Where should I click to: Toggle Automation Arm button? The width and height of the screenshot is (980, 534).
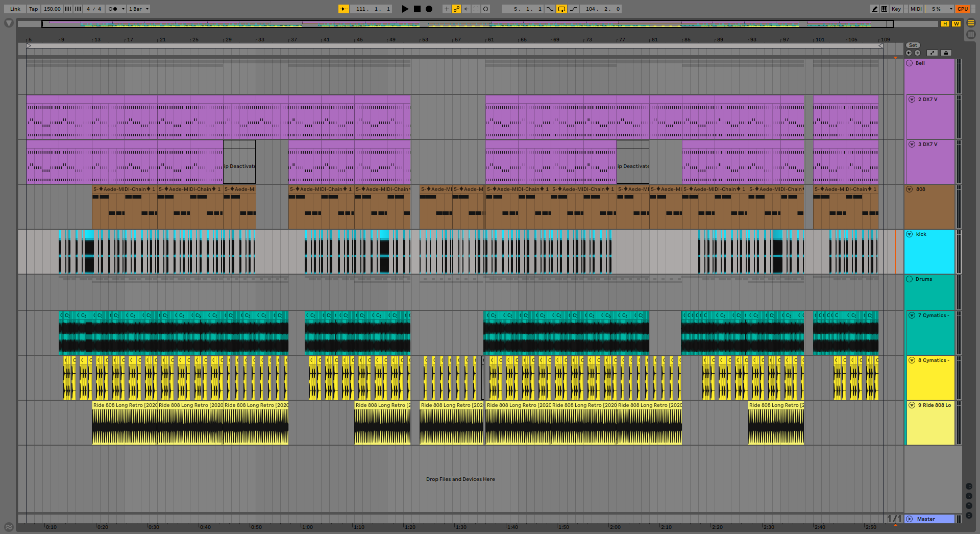coord(456,9)
